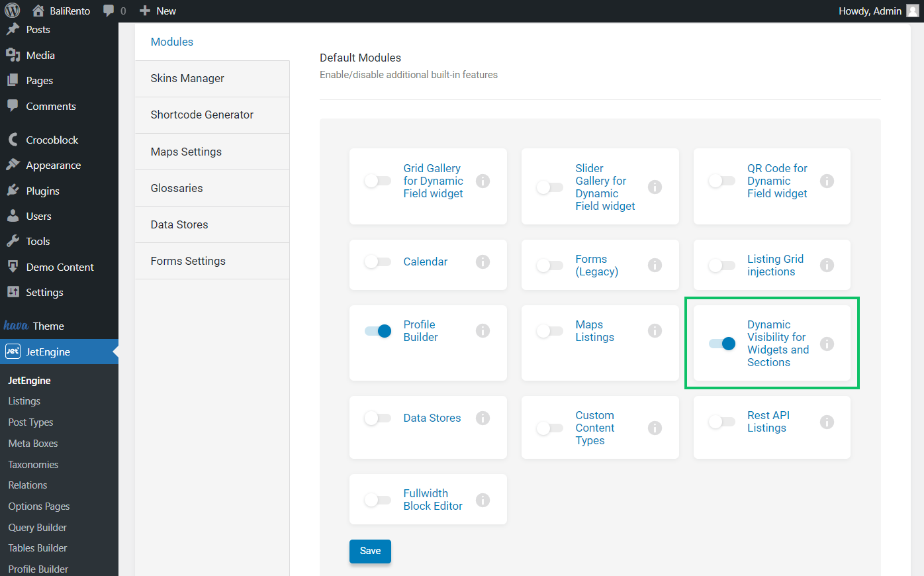Click the JetEngine logo icon
924x576 pixels.
point(13,352)
